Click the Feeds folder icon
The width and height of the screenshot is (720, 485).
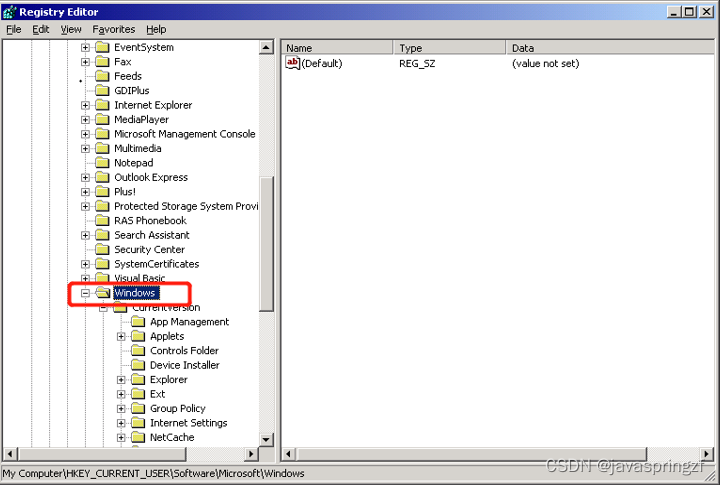[x=102, y=76]
